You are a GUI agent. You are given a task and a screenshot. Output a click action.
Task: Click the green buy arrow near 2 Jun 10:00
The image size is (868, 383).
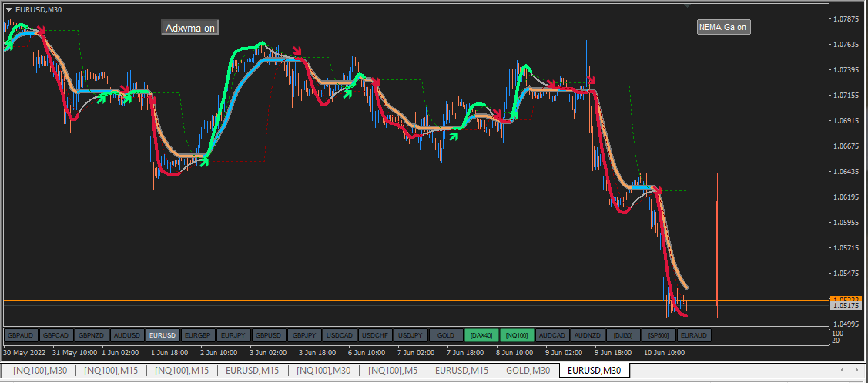tap(204, 161)
